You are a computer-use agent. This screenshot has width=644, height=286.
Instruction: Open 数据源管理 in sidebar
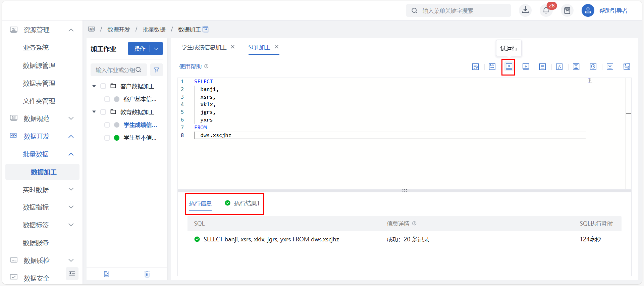click(39, 65)
